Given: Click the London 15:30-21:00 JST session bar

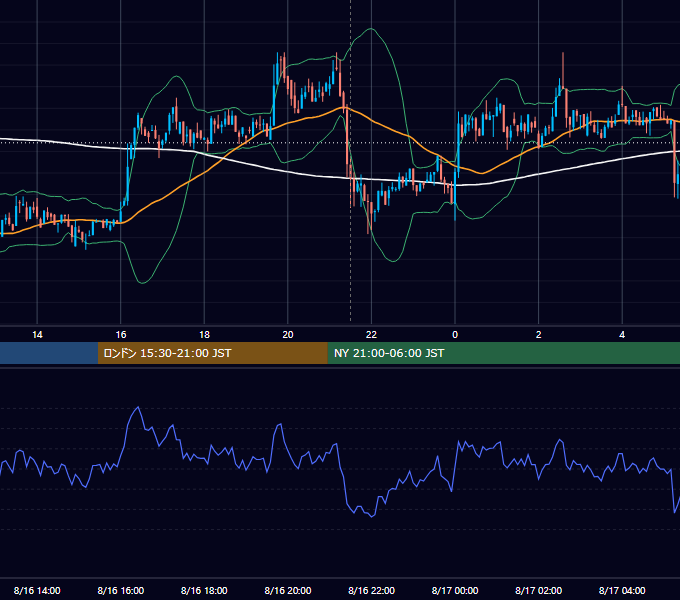Looking at the screenshot, I should pyautogui.click(x=212, y=353).
